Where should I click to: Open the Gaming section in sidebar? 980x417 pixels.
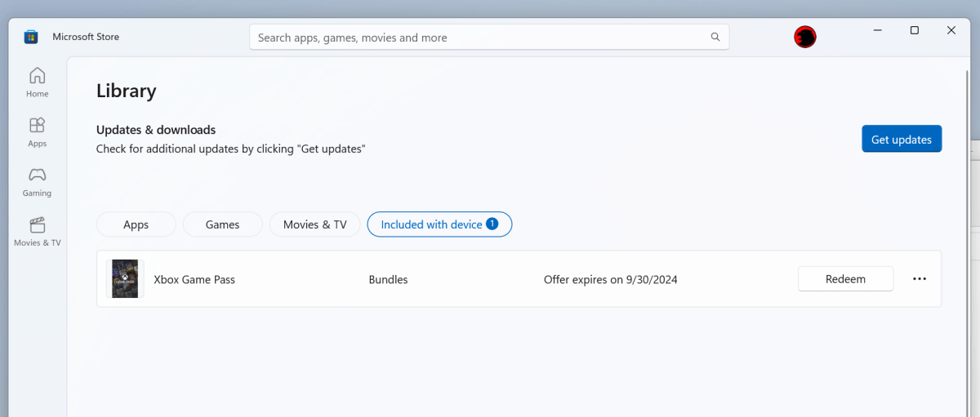(37, 182)
